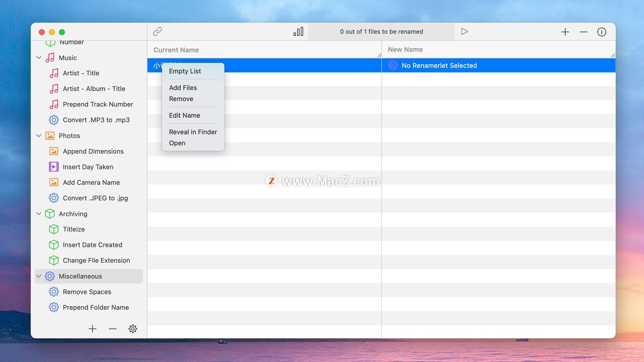Click the plus icon in top toolbar
The image size is (644, 362).
[565, 32]
